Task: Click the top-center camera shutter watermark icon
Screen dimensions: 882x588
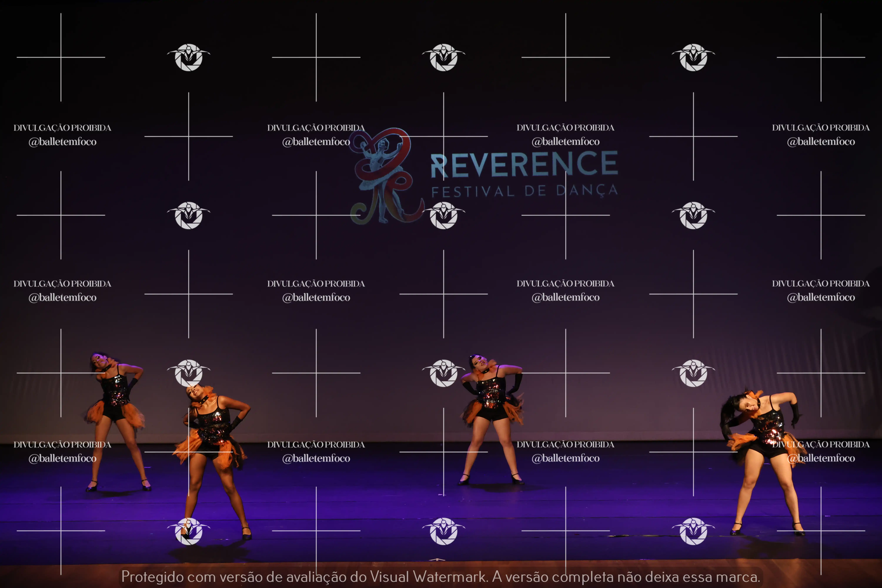Action: [444, 57]
